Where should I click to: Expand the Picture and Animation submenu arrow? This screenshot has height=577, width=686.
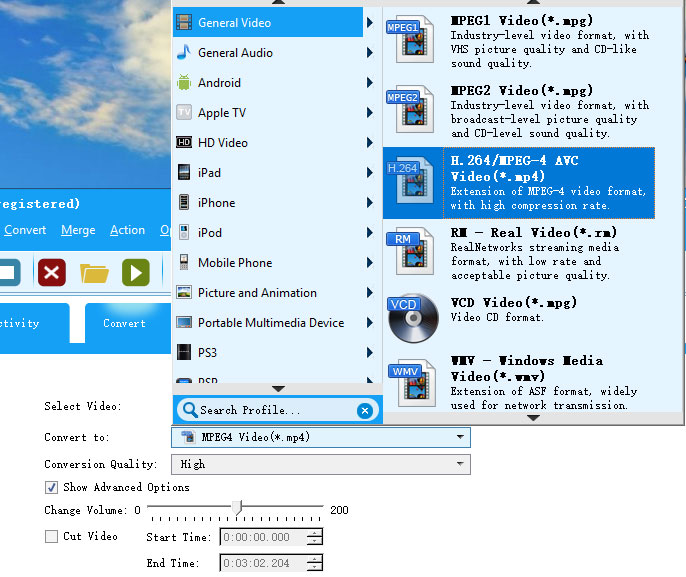(x=370, y=292)
